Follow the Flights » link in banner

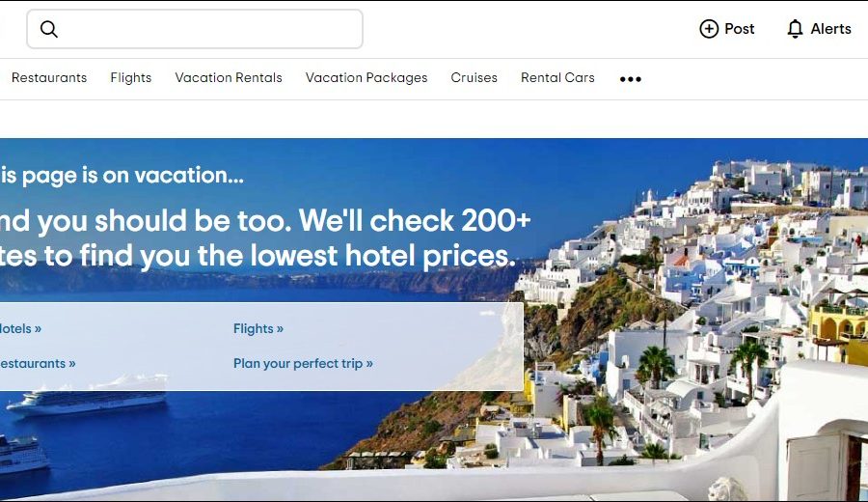click(x=258, y=328)
